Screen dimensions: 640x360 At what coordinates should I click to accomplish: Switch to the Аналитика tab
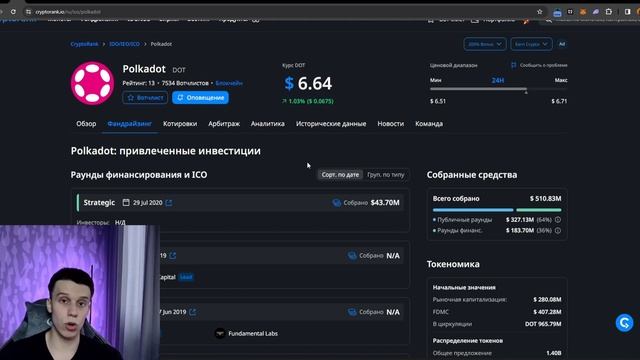coord(268,124)
